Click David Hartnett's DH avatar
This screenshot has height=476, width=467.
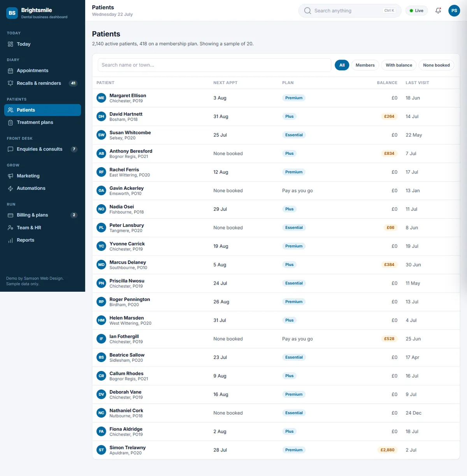point(101,117)
